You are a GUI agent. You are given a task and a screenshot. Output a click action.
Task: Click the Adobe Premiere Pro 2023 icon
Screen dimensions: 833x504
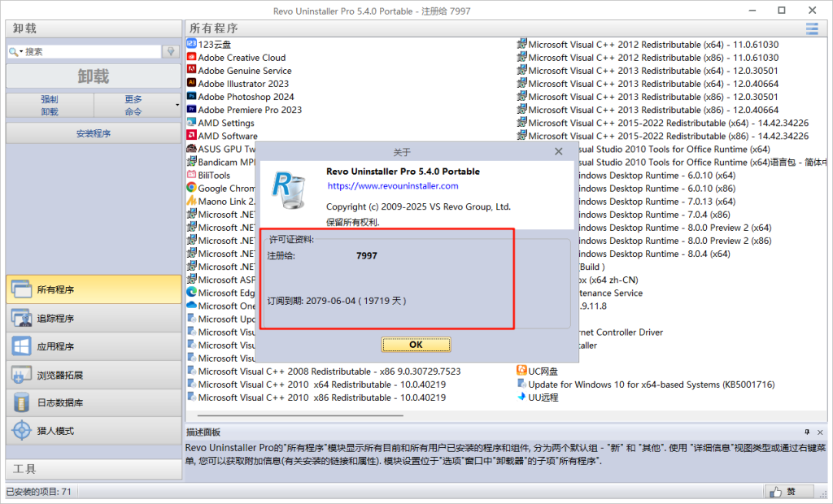[x=191, y=110]
